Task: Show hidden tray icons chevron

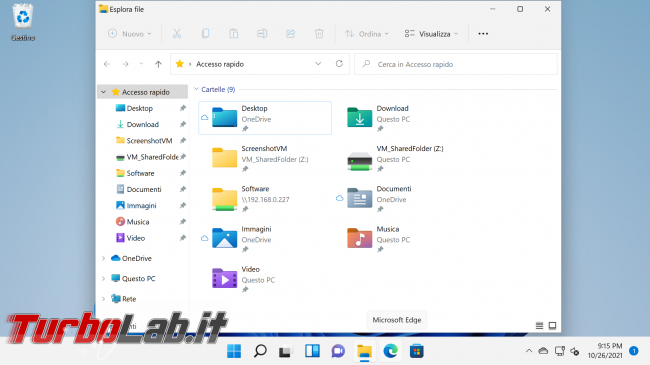Action: click(529, 351)
